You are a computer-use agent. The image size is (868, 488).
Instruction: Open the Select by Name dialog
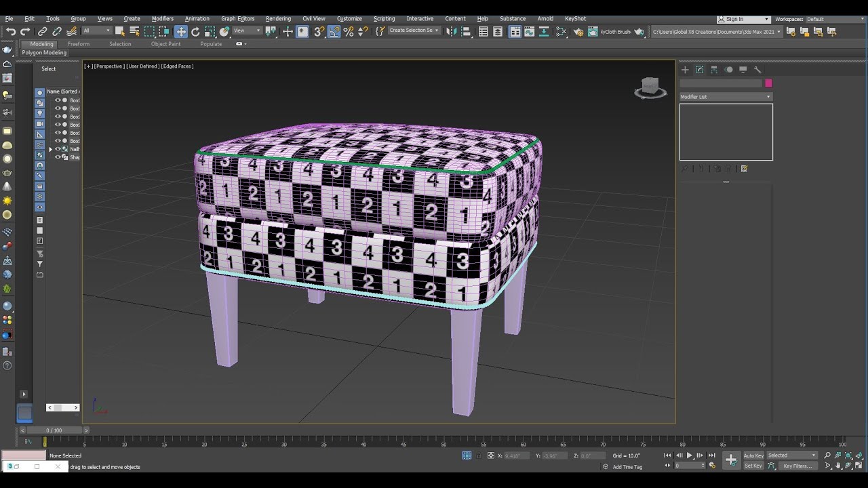tap(134, 31)
